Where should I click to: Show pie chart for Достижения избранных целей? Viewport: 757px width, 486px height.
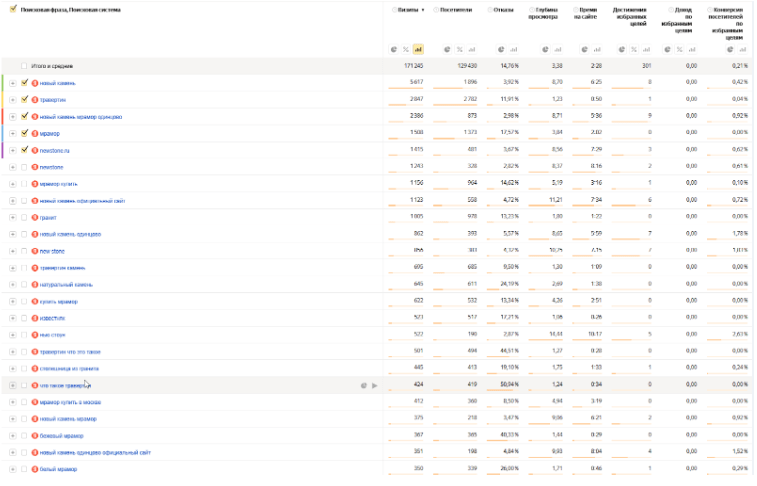(x=622, y=49)
